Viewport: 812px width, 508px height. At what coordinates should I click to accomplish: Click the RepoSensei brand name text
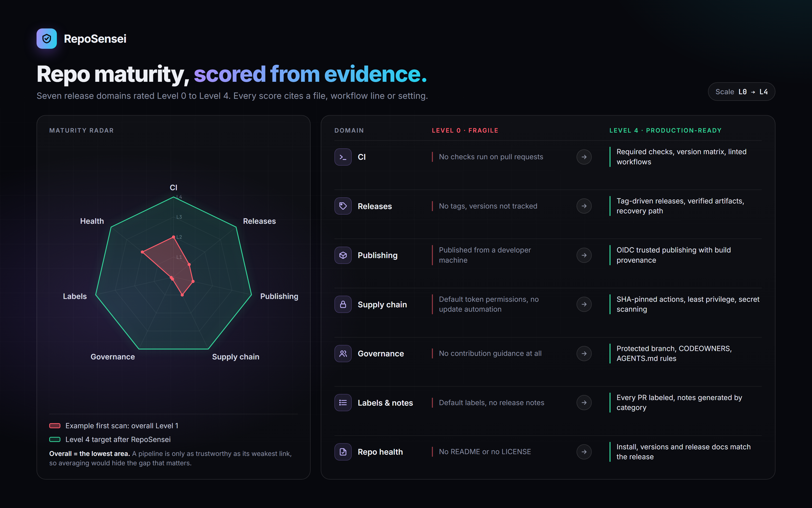point(95,39)
